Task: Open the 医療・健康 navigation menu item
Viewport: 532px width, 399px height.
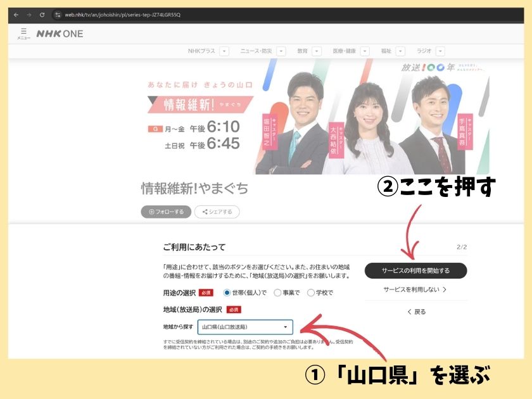Action: (x=344, y=51)
